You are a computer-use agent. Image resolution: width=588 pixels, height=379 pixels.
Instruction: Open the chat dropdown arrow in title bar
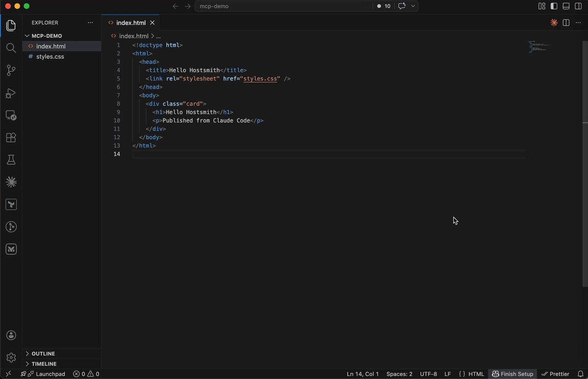(413, 6)
